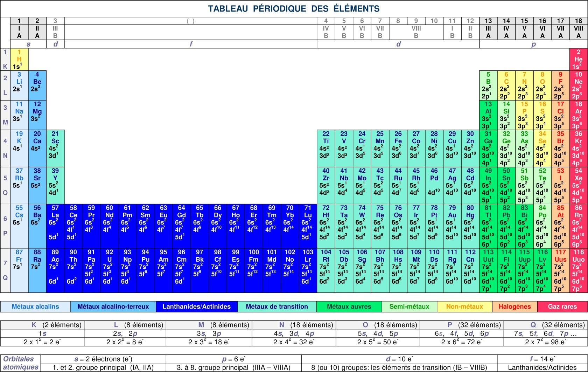Toggle the Métaux alcalins legend entry
This screenshot has width=588, height=372.
pyautogui.click(x=35, y=306)
